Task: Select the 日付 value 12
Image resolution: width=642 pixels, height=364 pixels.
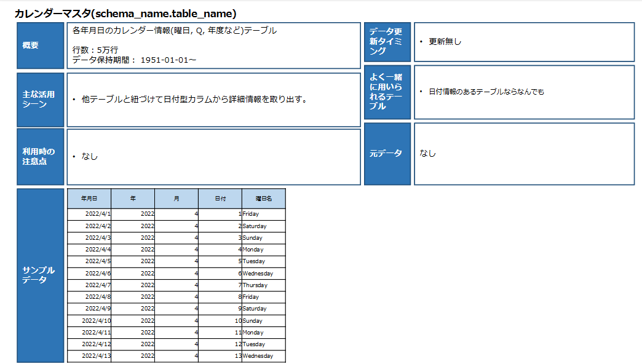Action: [x=220, y=345]
